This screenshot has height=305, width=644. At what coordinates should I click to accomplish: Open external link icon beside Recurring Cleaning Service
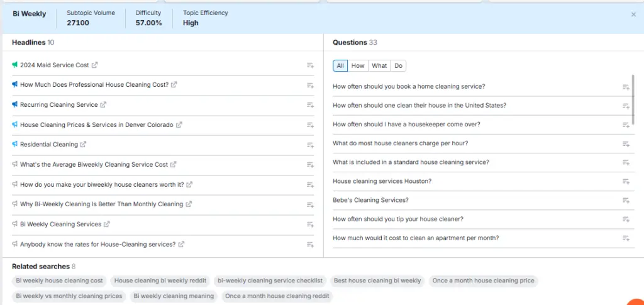click(x=104, y=105)
